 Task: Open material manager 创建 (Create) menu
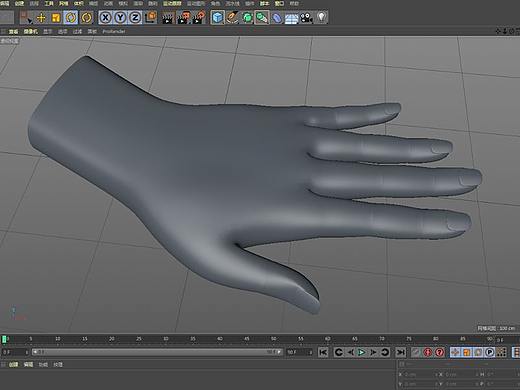point(13,365)
